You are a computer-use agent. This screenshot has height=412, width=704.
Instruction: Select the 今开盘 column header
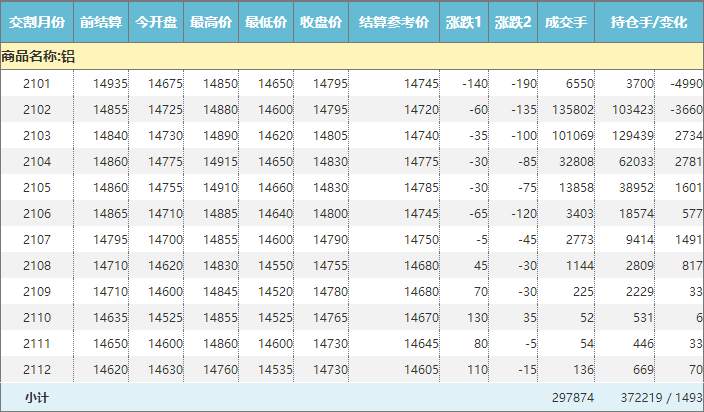point(156,22)
